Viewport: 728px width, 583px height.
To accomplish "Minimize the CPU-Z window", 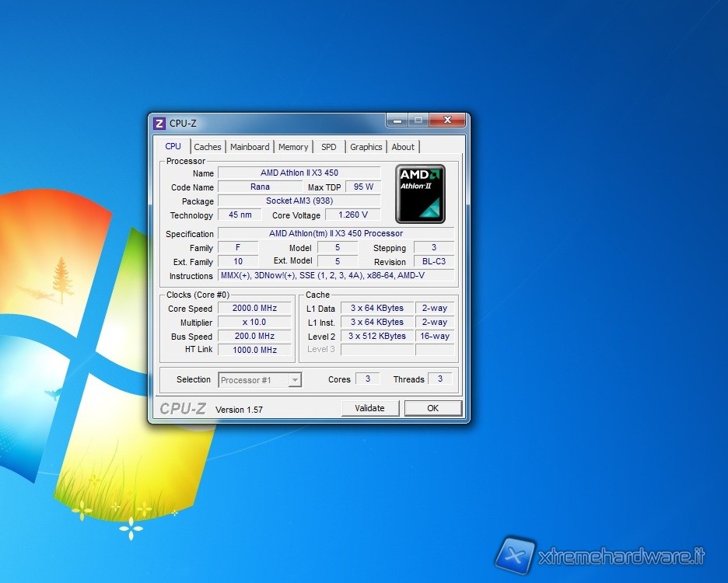I will (x=397, y=120).
